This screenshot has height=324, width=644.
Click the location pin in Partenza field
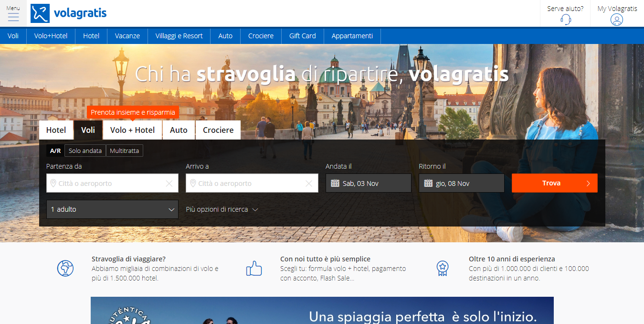click(x=53, y=183)
